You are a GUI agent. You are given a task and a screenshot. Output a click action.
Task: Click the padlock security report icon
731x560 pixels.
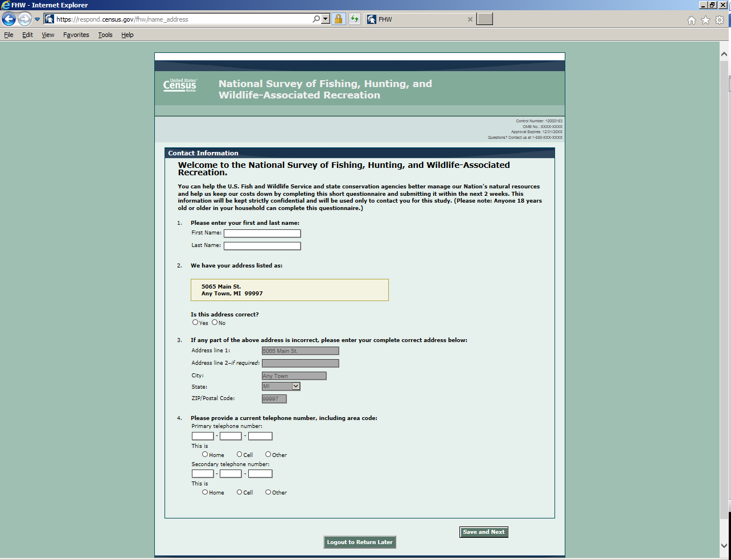point(338,19)
